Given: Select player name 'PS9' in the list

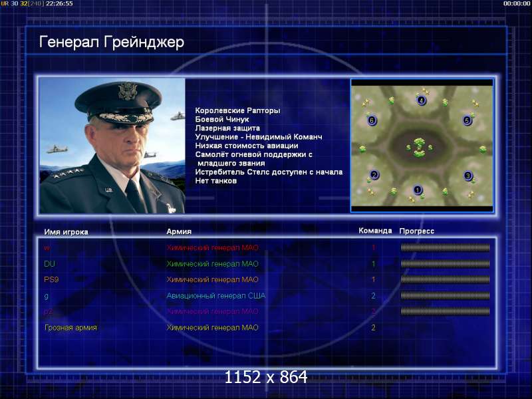Looking at the screenshot, I should pos(52,279).
